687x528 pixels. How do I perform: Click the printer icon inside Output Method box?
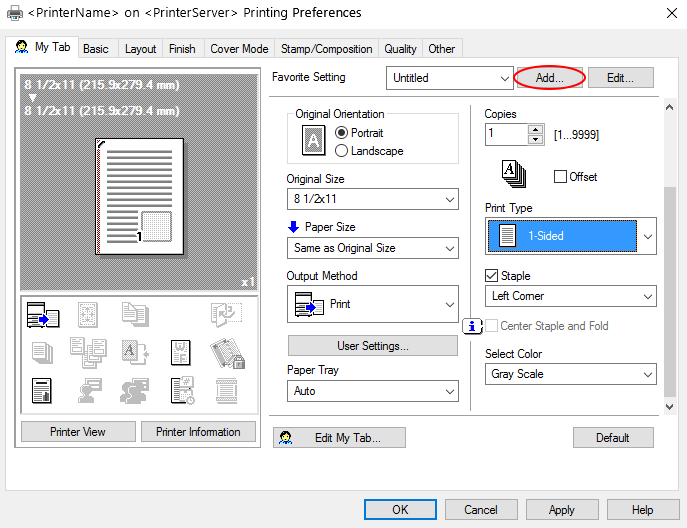point(309,304)
